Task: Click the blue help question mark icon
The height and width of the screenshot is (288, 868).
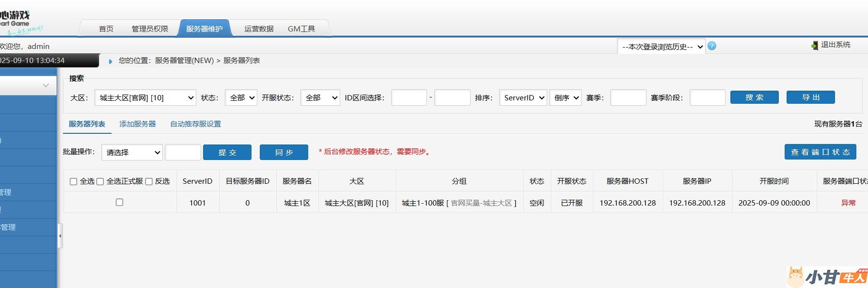Action: tap(711, 46)
